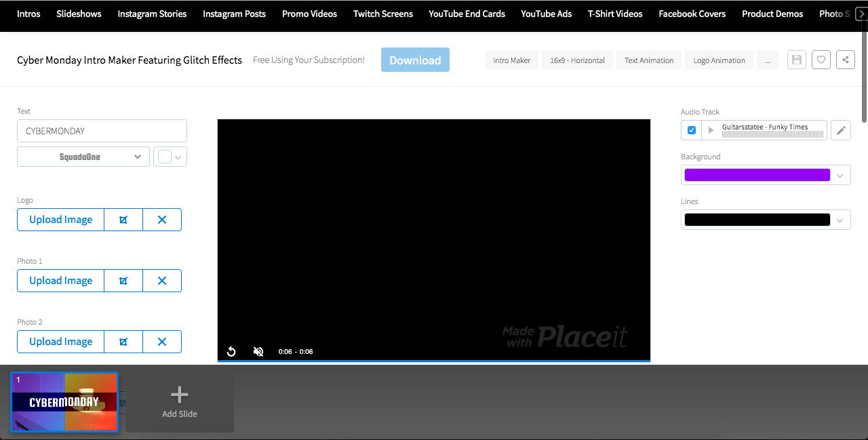
Task: Open YouTube Ads category
Action: [x=546, y=14]
